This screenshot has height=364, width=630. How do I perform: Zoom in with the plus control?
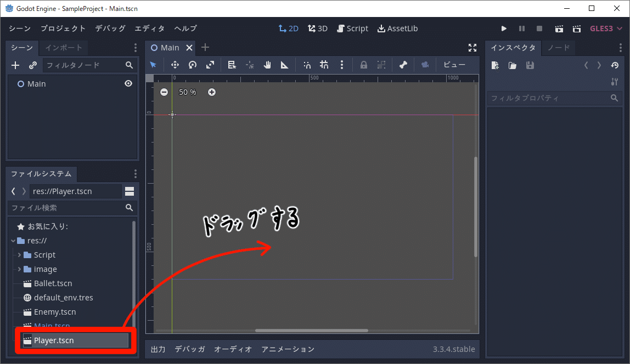point(212,92)
